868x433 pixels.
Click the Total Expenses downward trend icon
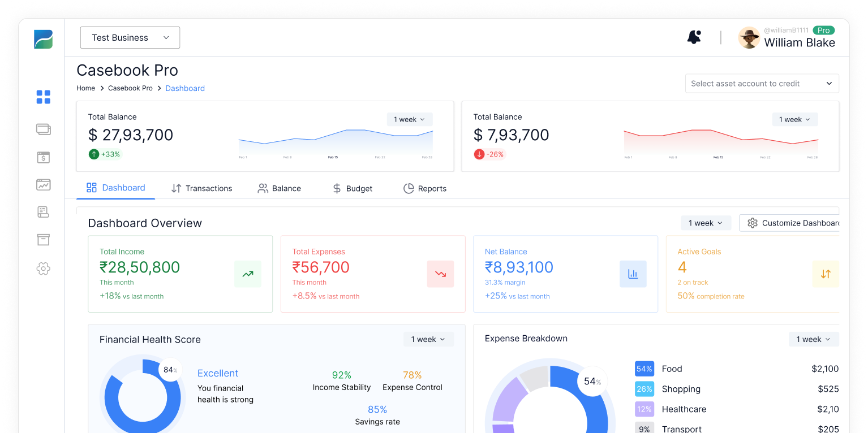click(440, 274)
